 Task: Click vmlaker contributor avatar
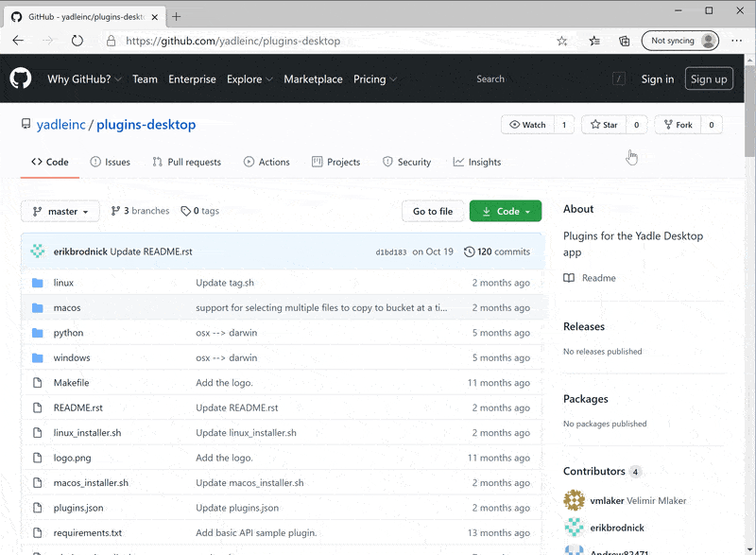point(575,500)
